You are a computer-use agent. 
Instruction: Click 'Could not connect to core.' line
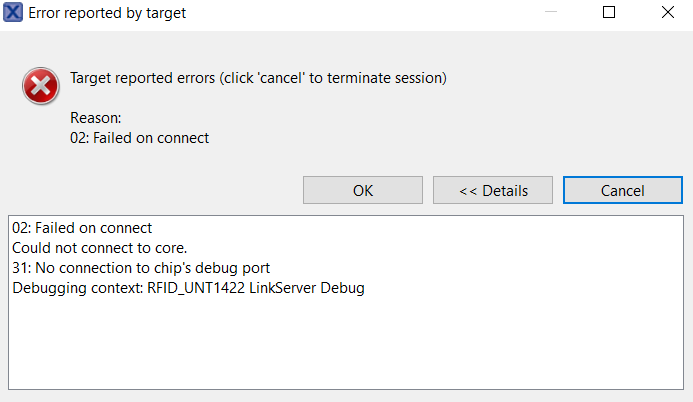point(99,247)
